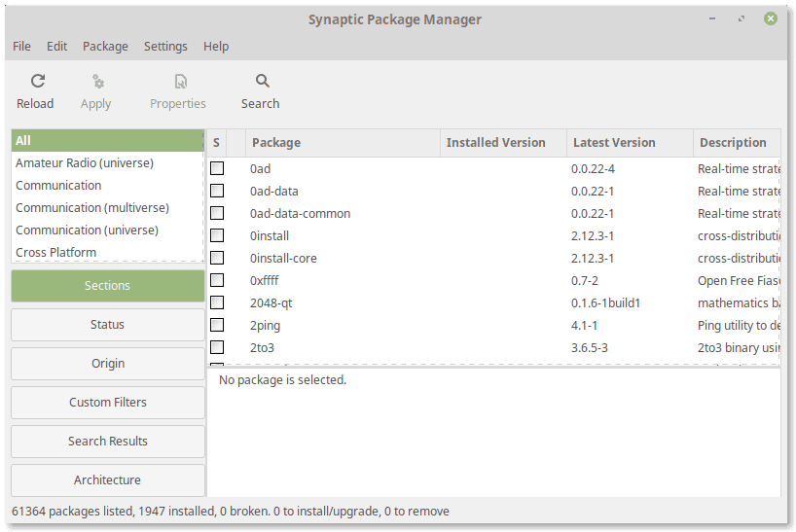Mark the 0ad-data-common checkbox

(217, 213)
